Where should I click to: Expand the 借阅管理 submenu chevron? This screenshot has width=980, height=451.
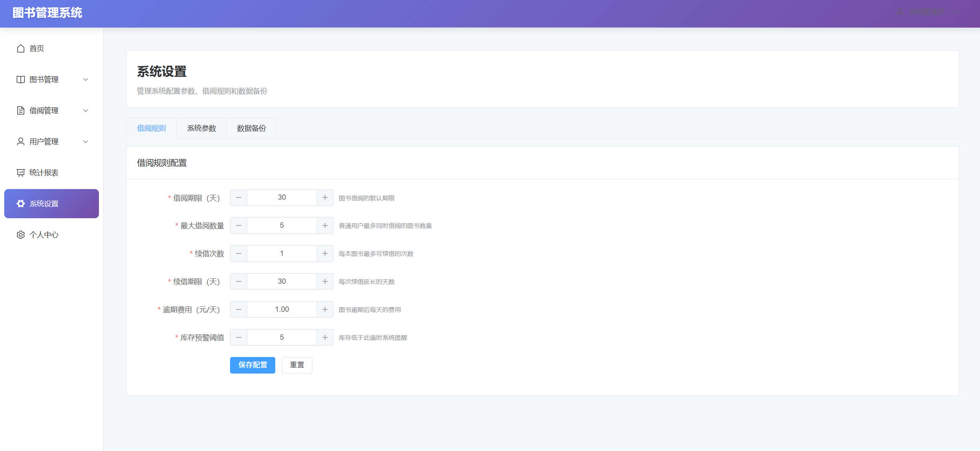86,110
